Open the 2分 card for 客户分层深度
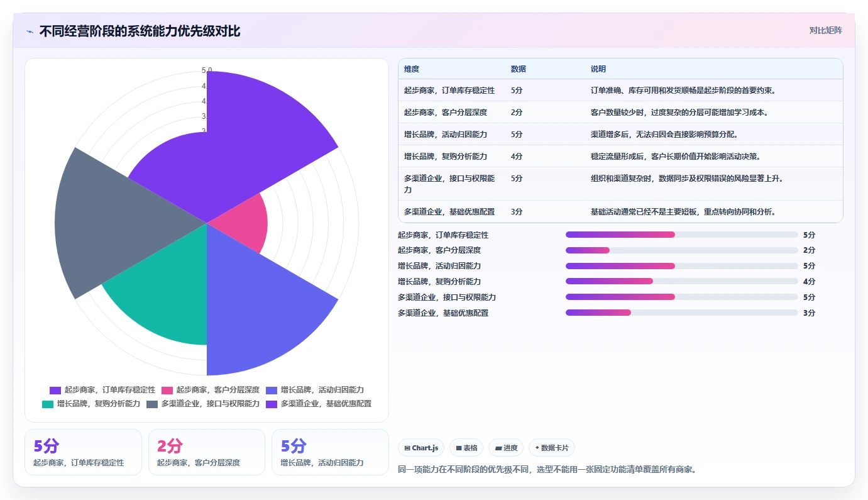Viewport: 868px width, 500px height. (x=207, y=452)
